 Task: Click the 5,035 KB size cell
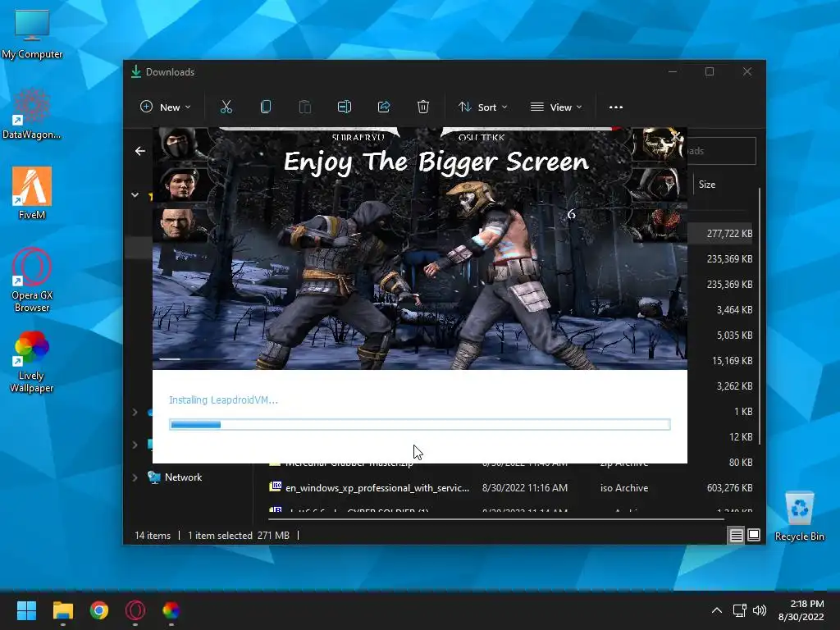tap(734, 336)
